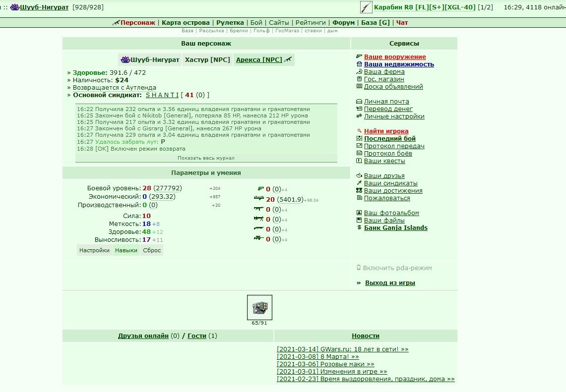Click the icon beside Ваши друзья
566x392 pixels.
tap(359, 175)
